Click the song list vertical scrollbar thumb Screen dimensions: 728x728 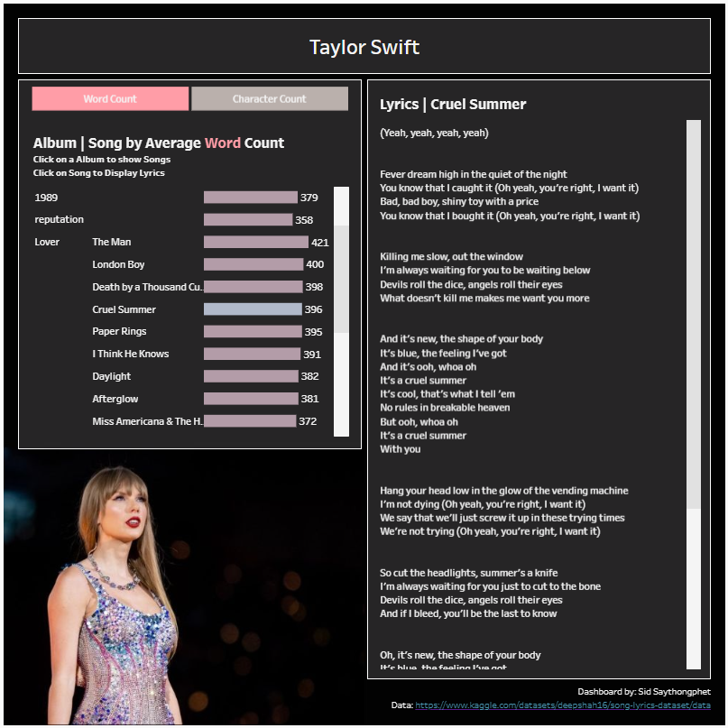coord(341,279)
